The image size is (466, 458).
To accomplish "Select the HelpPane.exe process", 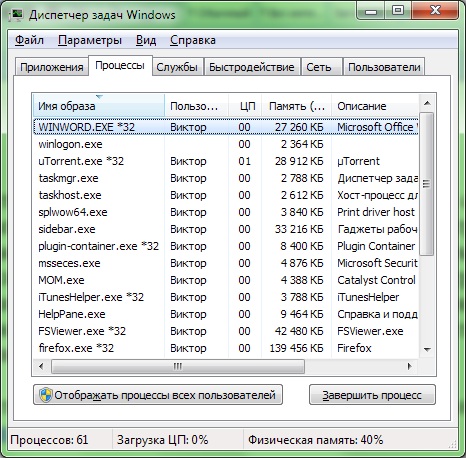I will (x=226, y=314).
